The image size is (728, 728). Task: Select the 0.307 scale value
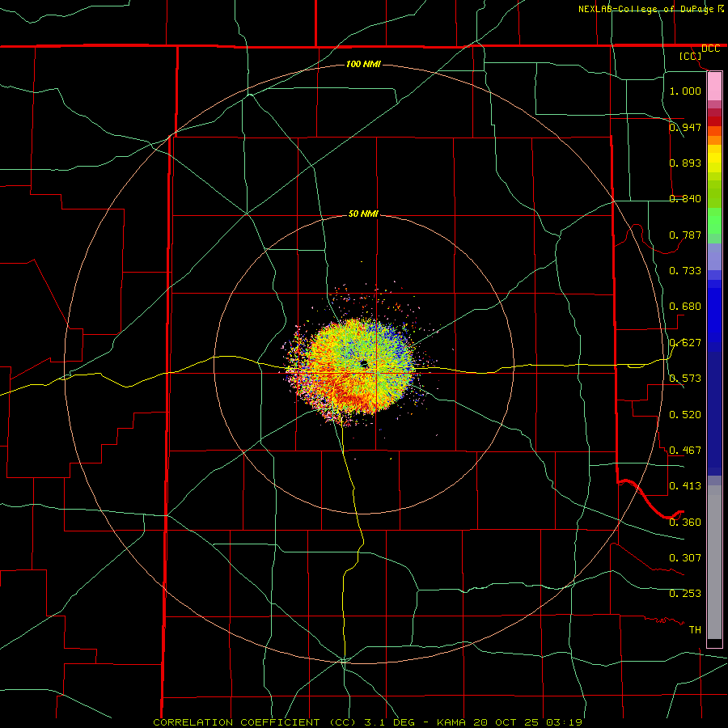(x=685, y=558)
